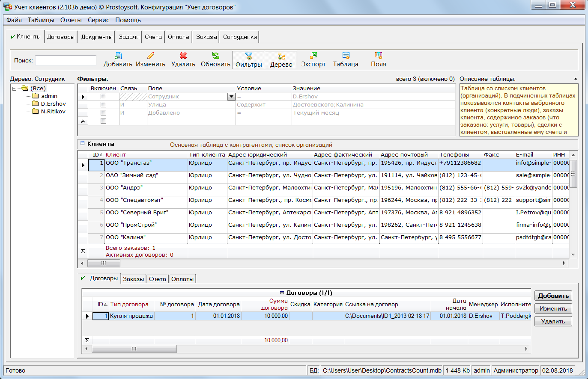The width and height of the screenshot is (588, 379).
Task: Toggle the Фильтры (Filters) panel icon
Action: click(248, 56)
